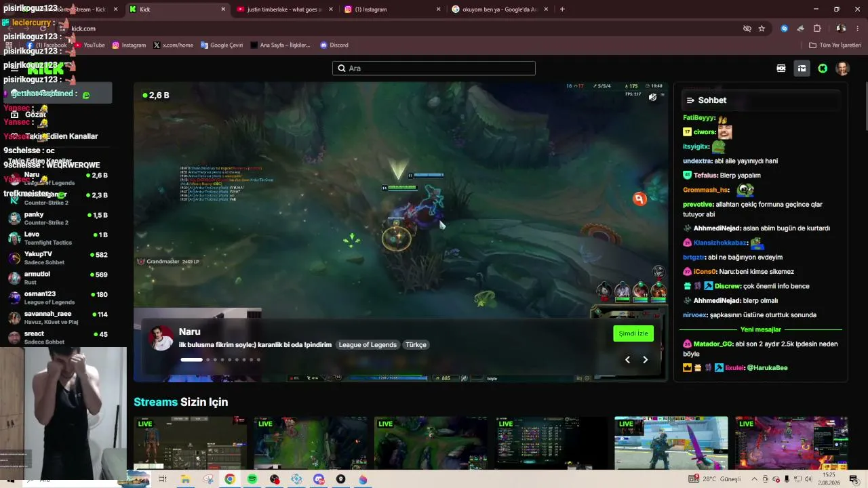Open Google Chrome from the taskbar

coord(230,479)
